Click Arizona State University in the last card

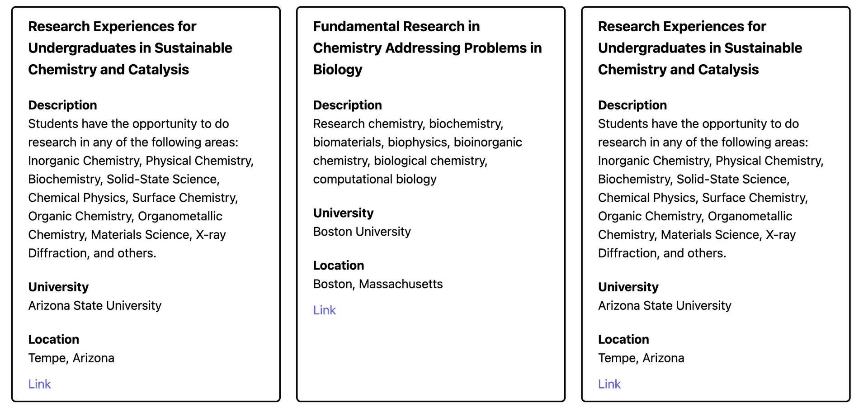coord(665,306)
